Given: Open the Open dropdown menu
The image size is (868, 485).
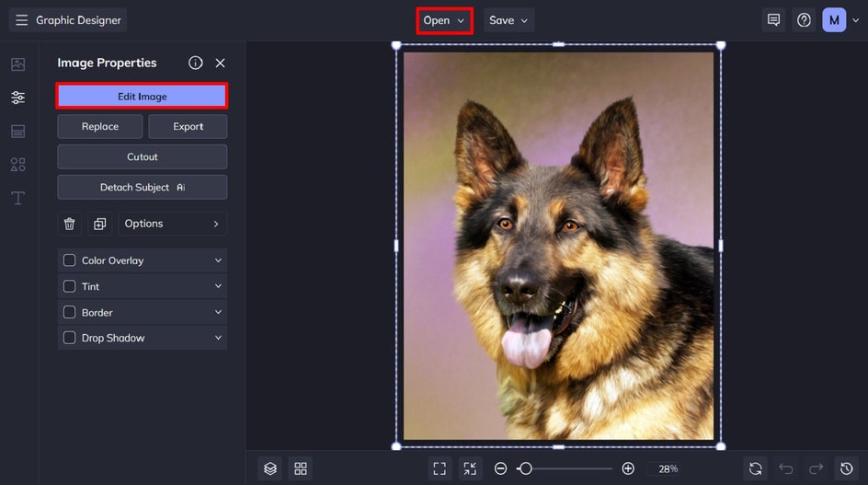Looking at the screenshot, I should 444,20.
